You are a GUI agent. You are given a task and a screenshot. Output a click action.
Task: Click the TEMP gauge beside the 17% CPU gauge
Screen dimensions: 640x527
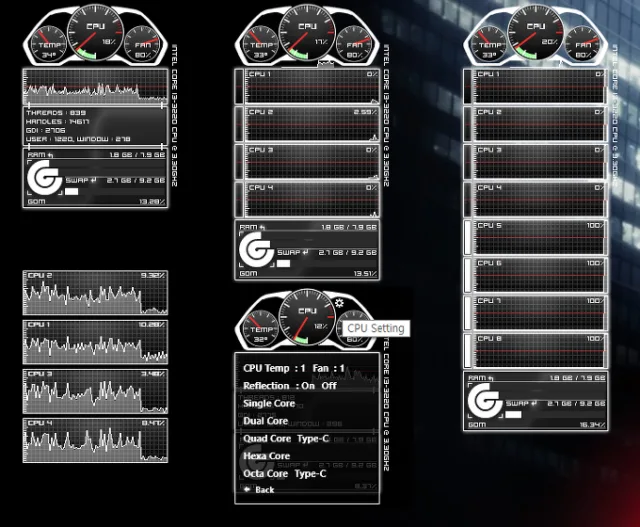point(260,44)
